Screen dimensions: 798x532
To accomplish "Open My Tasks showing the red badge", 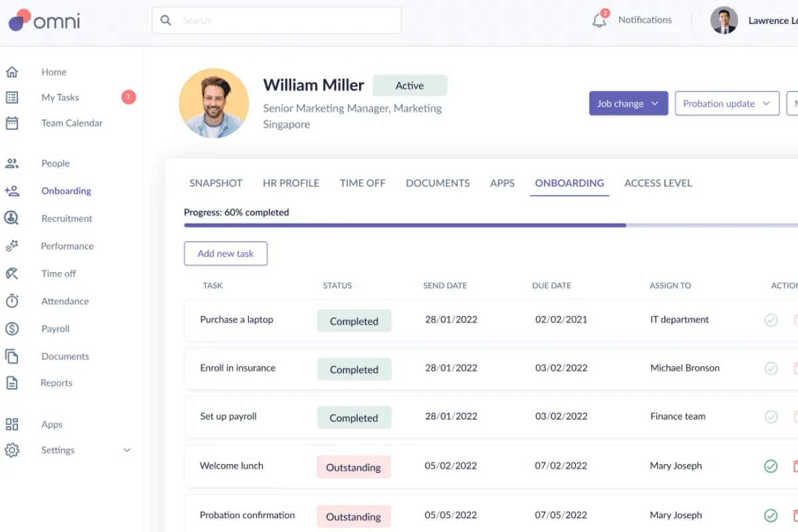I will 61,97.
